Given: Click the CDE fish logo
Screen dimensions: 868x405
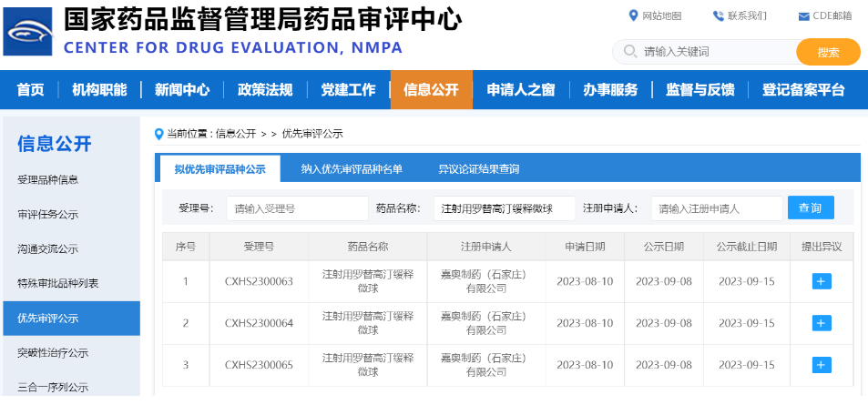Looking at the screenshot, I should coord(27,31).
